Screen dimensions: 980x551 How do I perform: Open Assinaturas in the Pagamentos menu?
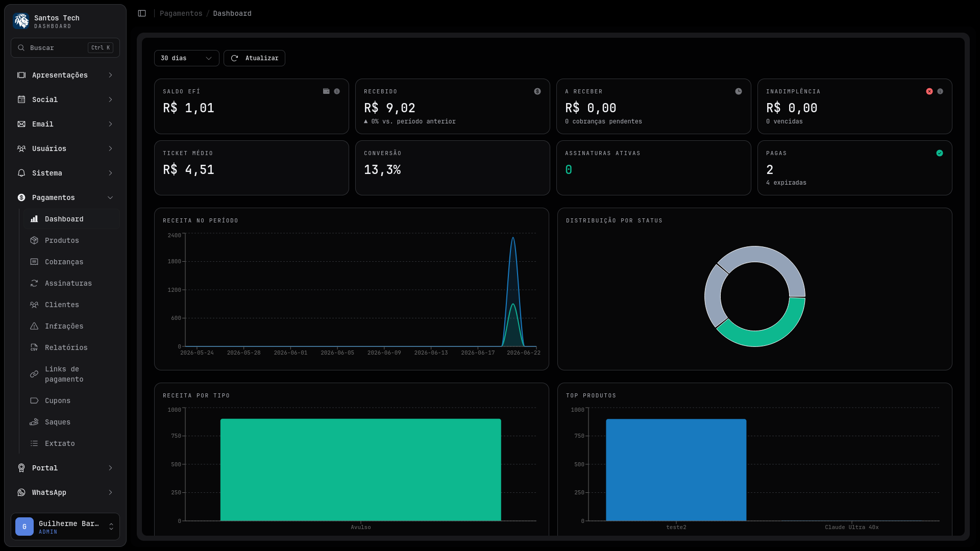[71, 283]
